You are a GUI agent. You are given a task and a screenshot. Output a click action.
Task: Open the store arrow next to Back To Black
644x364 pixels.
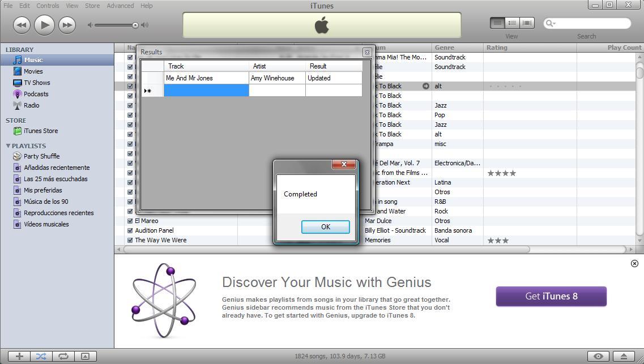(425, 86)
